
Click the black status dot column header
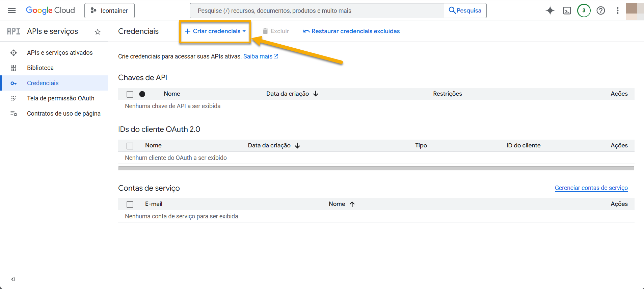[x=142, y=94]
